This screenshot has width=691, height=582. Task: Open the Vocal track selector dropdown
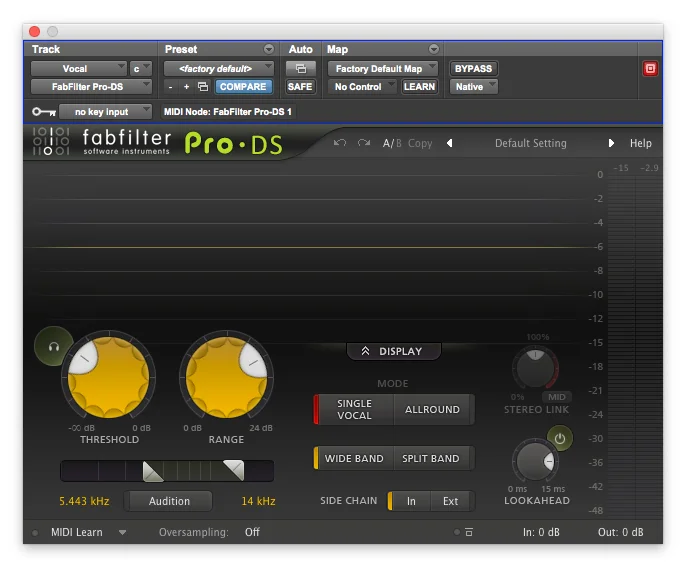pos(79,69)
